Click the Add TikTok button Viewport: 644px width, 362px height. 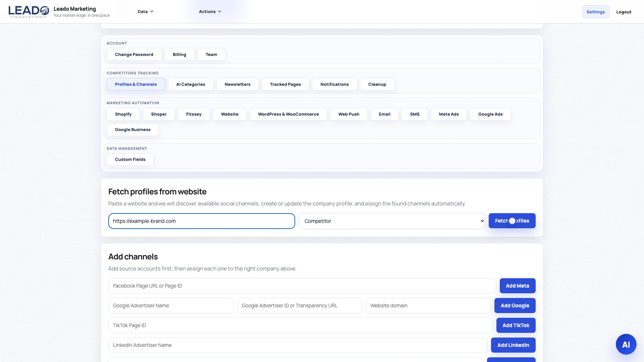point(516,325)
